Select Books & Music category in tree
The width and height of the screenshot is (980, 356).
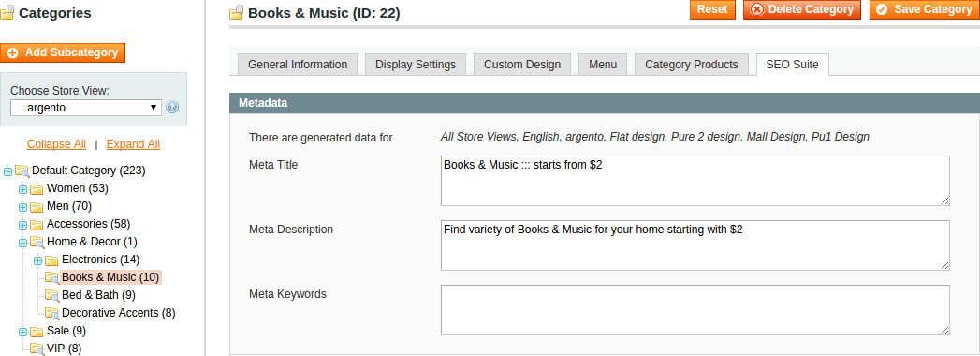pyautogui.click(x=110, y=277)
